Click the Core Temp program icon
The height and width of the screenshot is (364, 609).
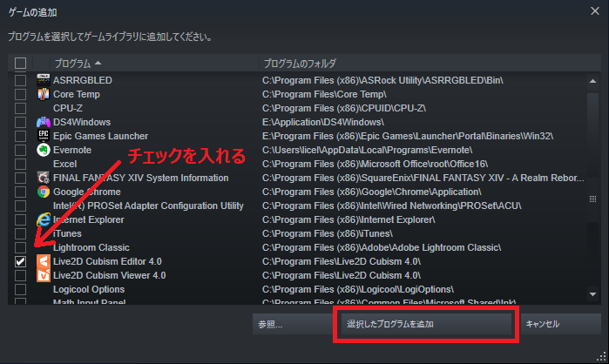(43, 94)
